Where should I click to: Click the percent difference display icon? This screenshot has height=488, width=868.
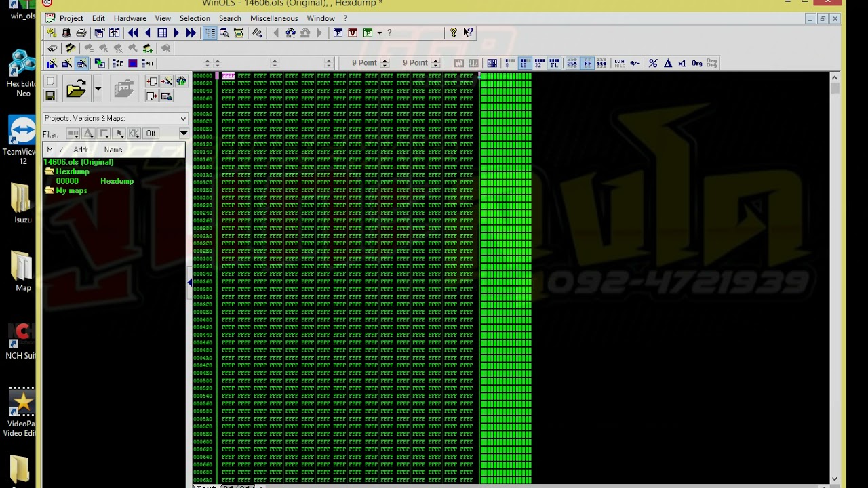[x=653, y=63]
